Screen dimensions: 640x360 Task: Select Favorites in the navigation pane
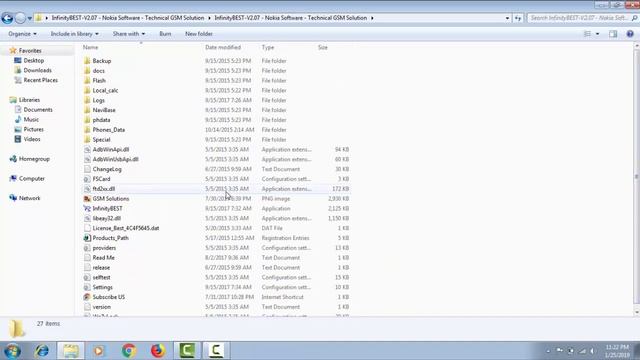click(30, 51)
